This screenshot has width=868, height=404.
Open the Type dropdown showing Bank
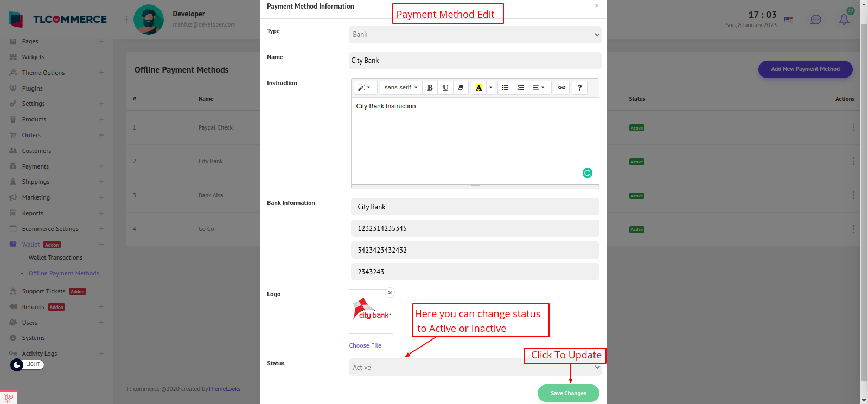coord(475,35)
